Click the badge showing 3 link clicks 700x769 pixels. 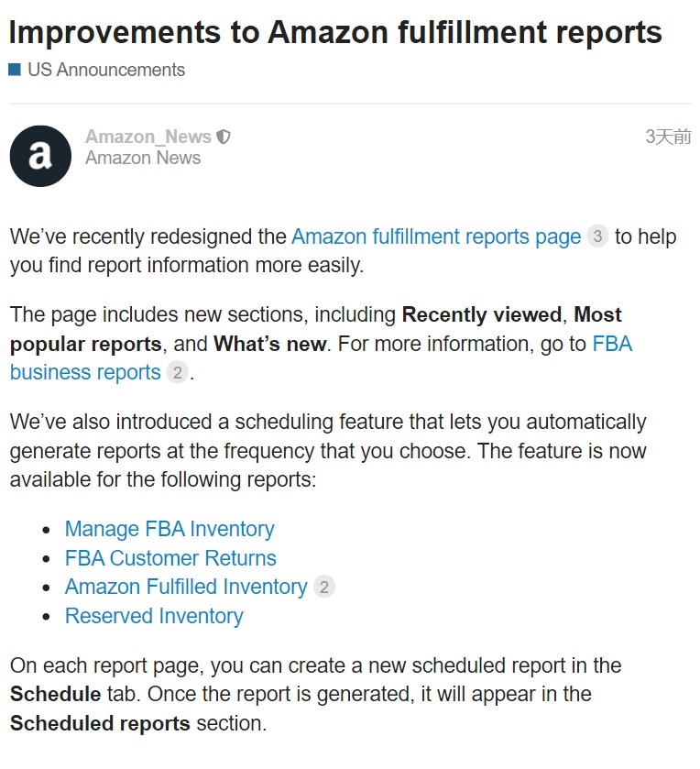pyautogui.click(x=597, y=236)
